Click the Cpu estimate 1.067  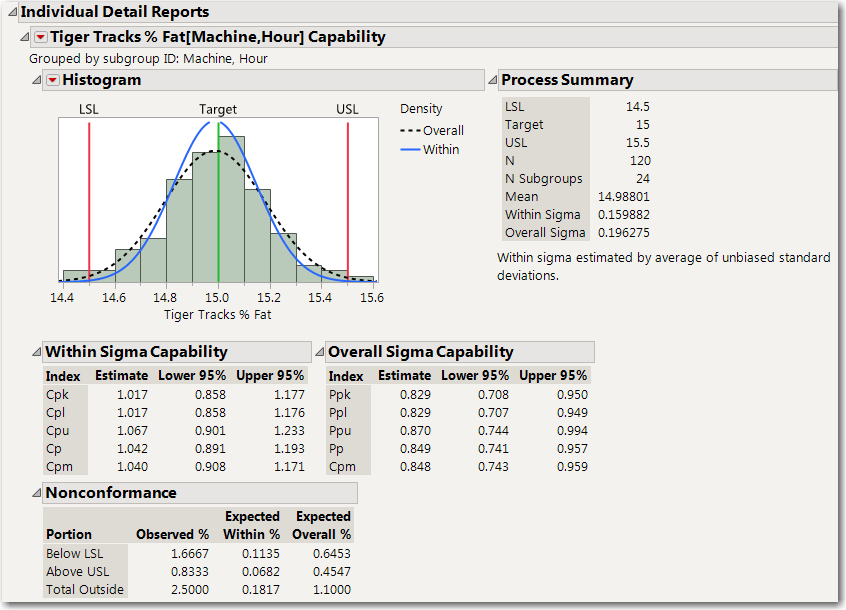[132, 431]
